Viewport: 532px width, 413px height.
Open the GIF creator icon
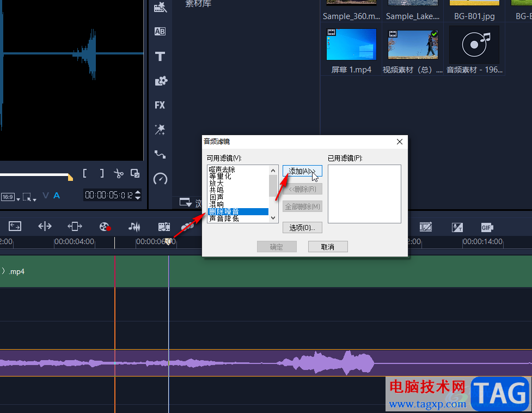point(487,228)
